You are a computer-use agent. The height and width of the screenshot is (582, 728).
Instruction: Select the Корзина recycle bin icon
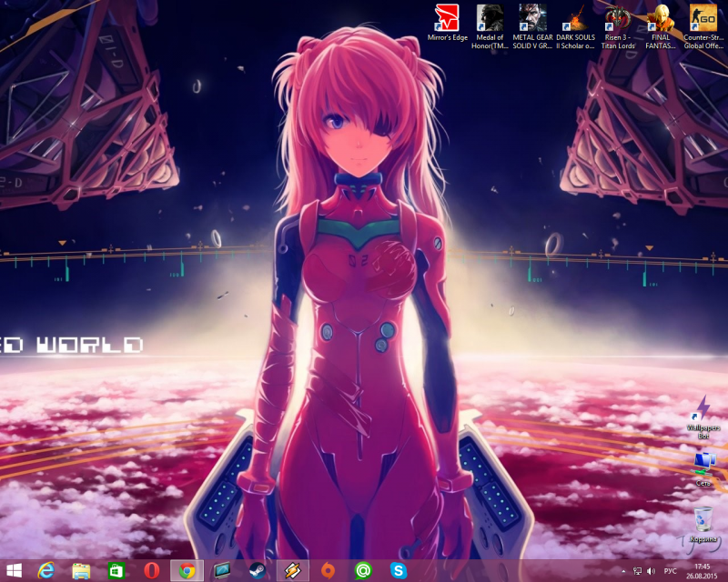tap(703, 525)
